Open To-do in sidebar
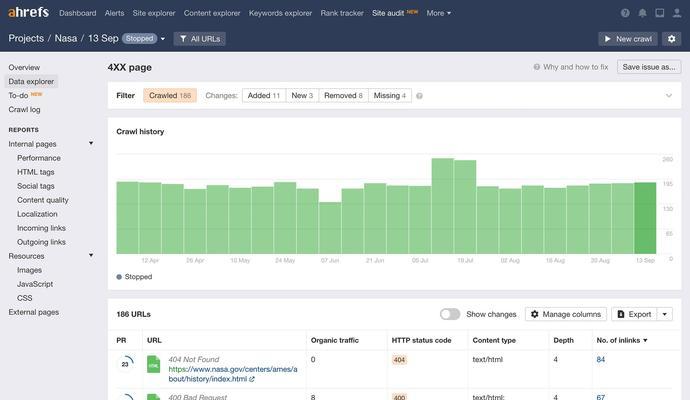Viewport: 690px width, 400px height. (18, 95)
